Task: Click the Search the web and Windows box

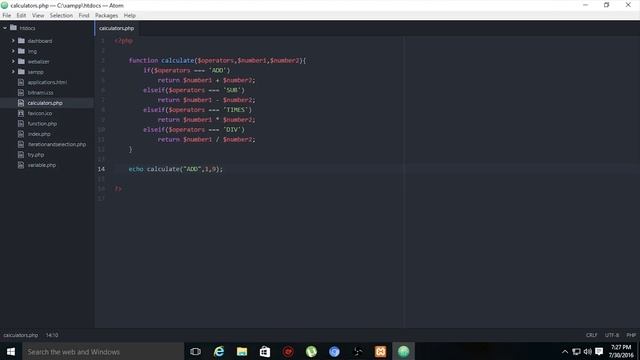Action: [103, 351]
